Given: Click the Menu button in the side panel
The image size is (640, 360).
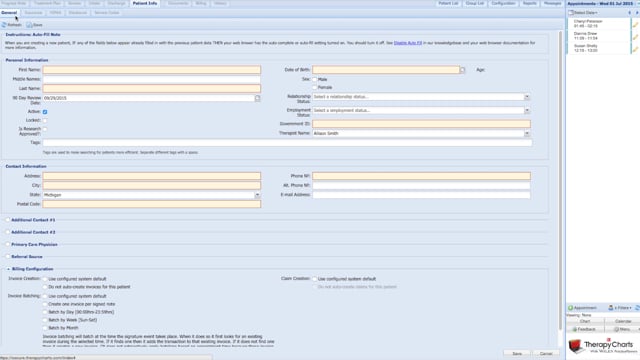Looking at the screenshot, I should click(623, 329).
